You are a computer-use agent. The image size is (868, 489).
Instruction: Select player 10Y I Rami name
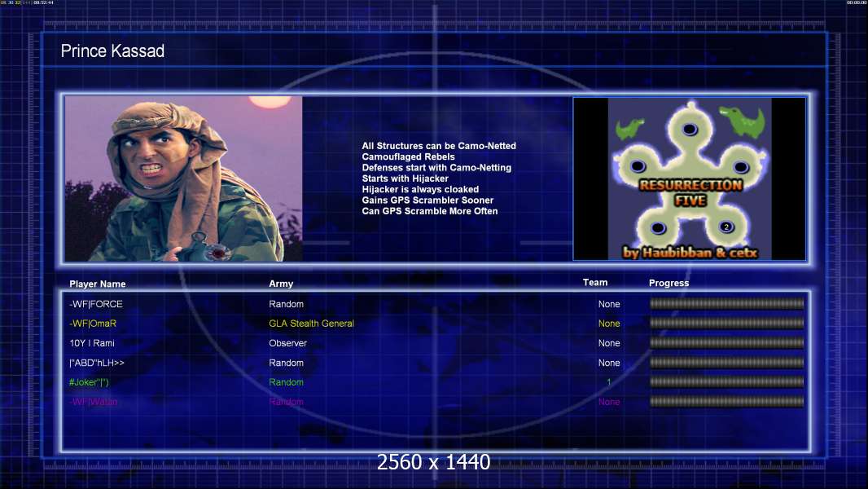92,343
